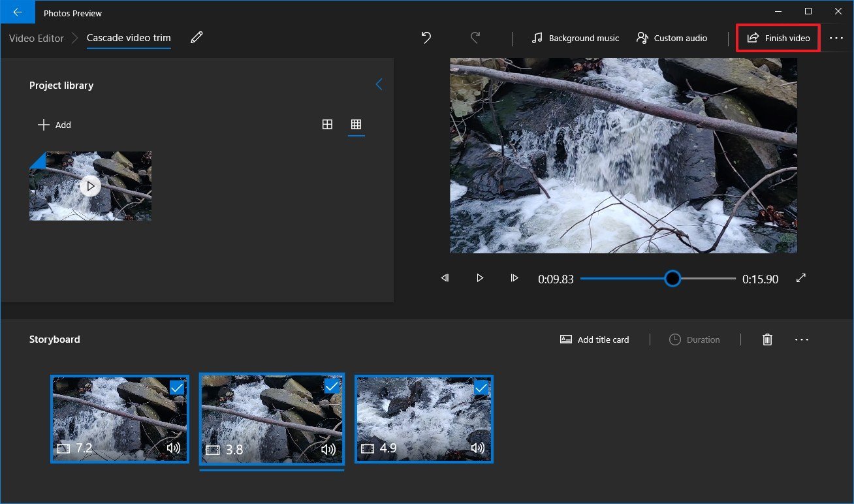The height and width of the screenshot is (504, 854).
Task: Open the top-right see more menu
Action: [x=836, y=39]
